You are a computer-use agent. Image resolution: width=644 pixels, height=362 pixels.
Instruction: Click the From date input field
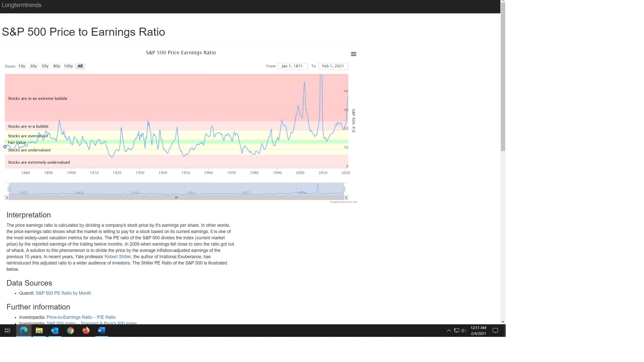[x=293, y=66]
